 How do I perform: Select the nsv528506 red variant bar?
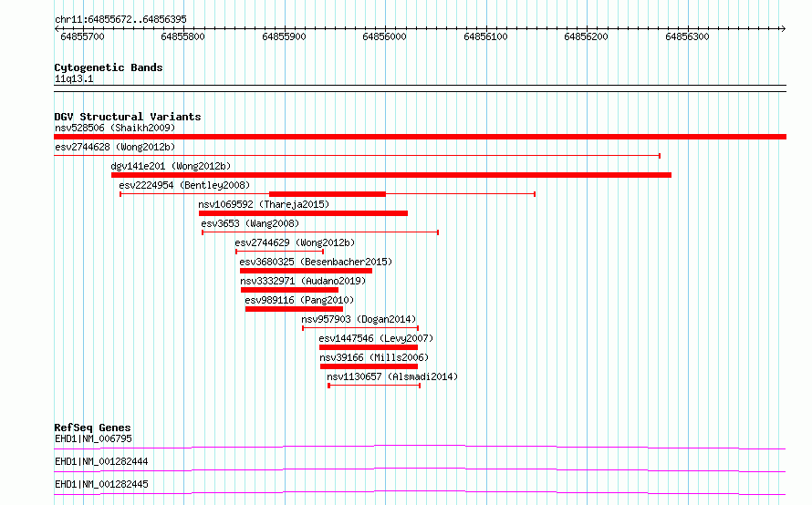click(x=420, y=137)
